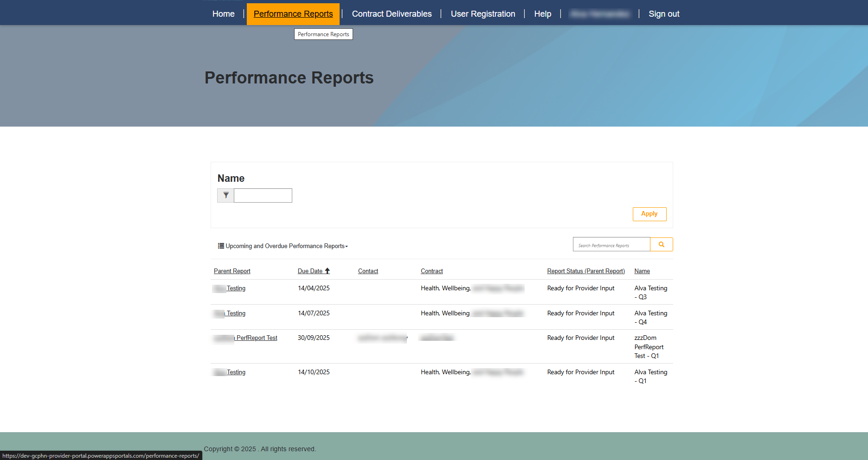This screenshot has height=460, width=868.
Task: Navigate to the Home menu item
Action: pyautogui.click(x=223, y=13)
